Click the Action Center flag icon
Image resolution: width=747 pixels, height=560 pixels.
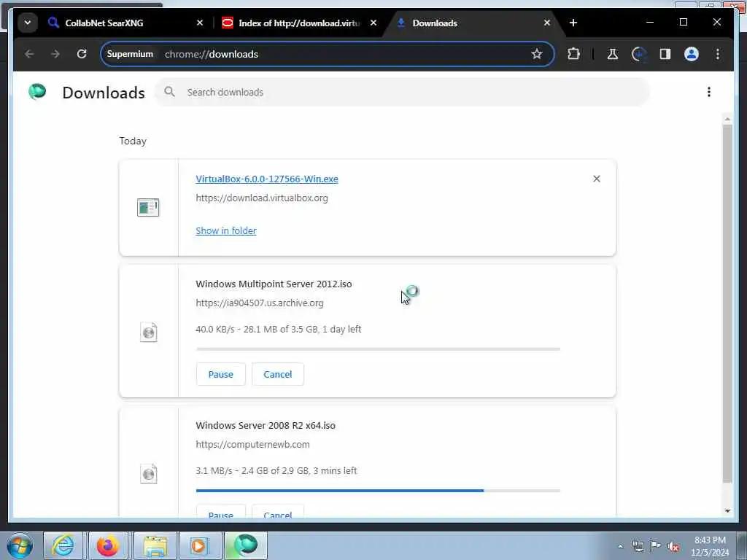656,546
